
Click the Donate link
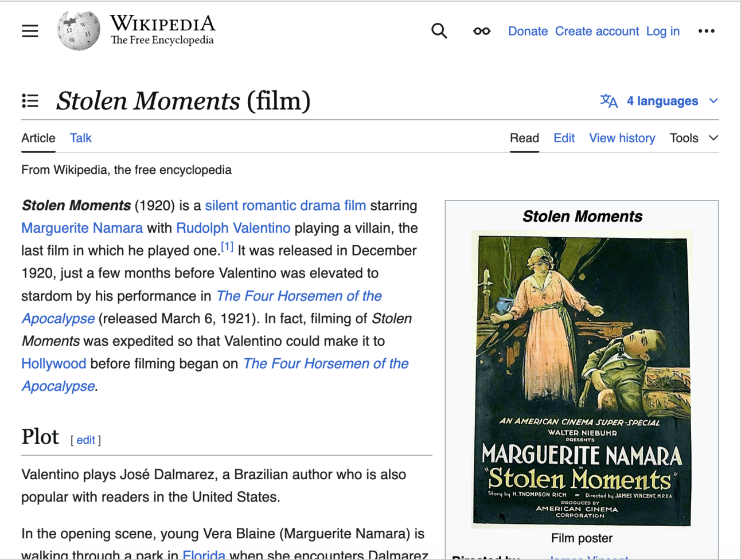point(528,31)
